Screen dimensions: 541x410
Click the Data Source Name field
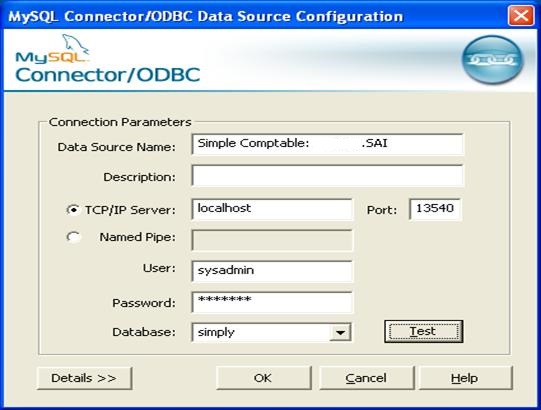[x=327, y=144]
